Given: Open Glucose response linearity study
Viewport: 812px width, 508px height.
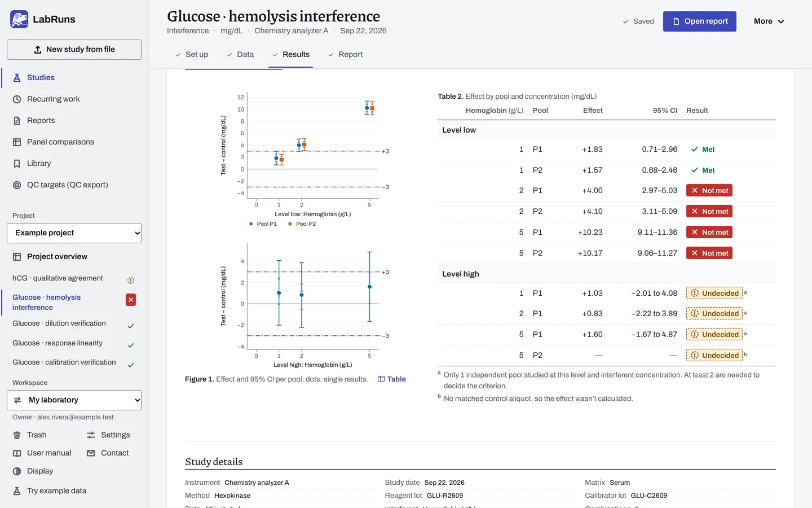Looking at the screenshot, I should point(74,343).
